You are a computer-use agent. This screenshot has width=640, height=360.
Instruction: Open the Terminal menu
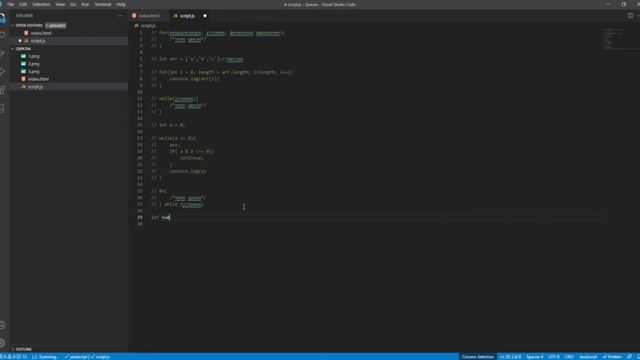pyautogui.click(x=103, y=4)
